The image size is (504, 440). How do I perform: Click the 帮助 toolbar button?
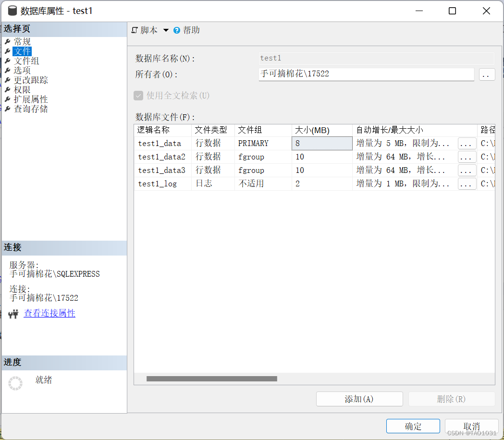187,30
